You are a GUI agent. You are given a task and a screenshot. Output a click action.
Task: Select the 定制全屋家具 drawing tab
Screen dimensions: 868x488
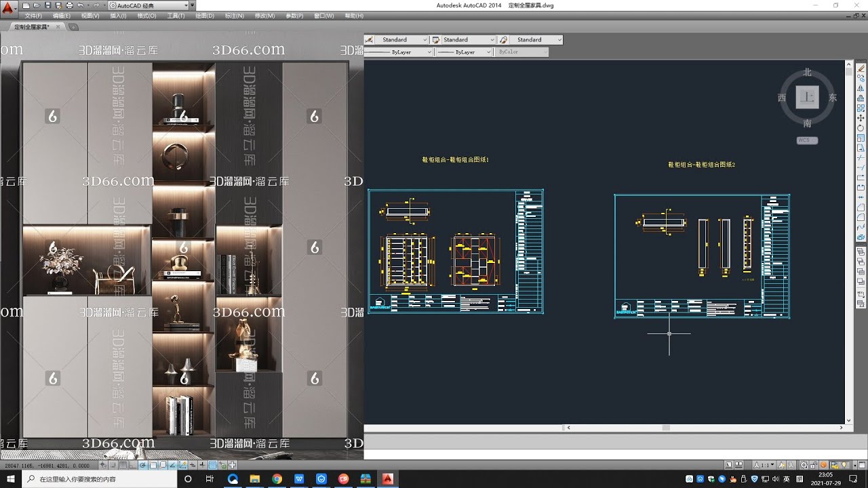pyautogui.click(x=31, y=26)
